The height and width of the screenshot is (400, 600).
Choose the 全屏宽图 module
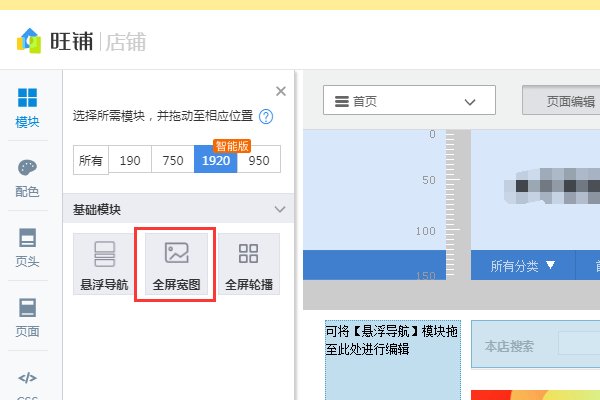click(176, 264)
